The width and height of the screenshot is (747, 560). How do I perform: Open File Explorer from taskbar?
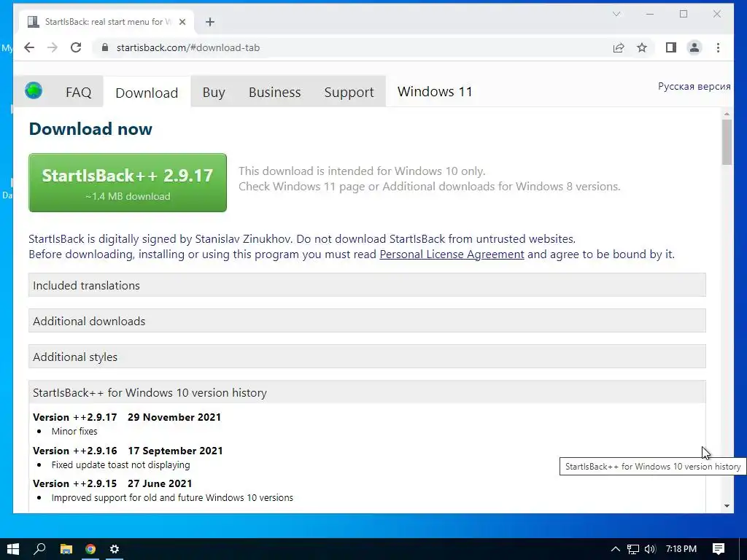[66, 549]
